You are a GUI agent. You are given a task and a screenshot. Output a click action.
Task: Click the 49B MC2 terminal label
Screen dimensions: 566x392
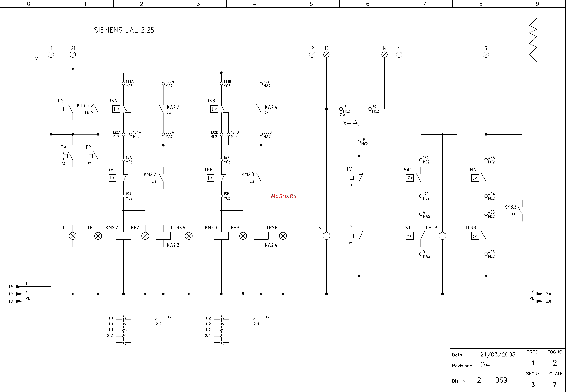pos(491,254)
